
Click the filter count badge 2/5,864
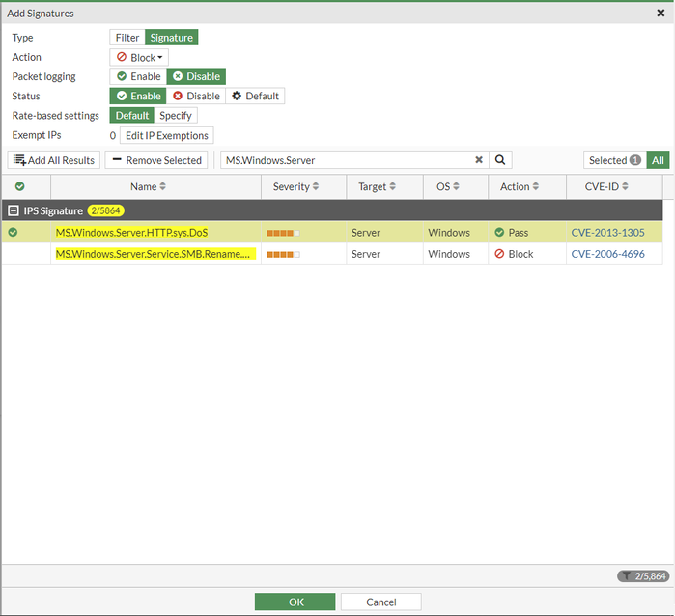pyautogui.click(x=643, y=576)
